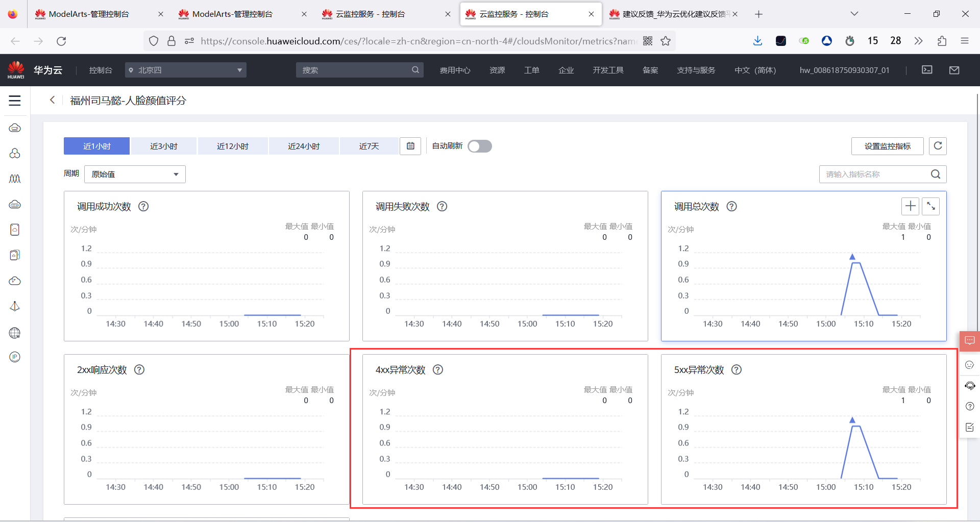980x522 pixels.
Task: Click the search icon in the metric name box
Action: (x=936, y=174)
